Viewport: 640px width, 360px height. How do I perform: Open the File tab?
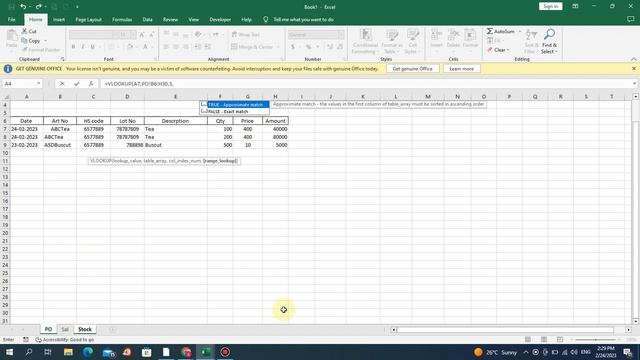pos(11,19)
